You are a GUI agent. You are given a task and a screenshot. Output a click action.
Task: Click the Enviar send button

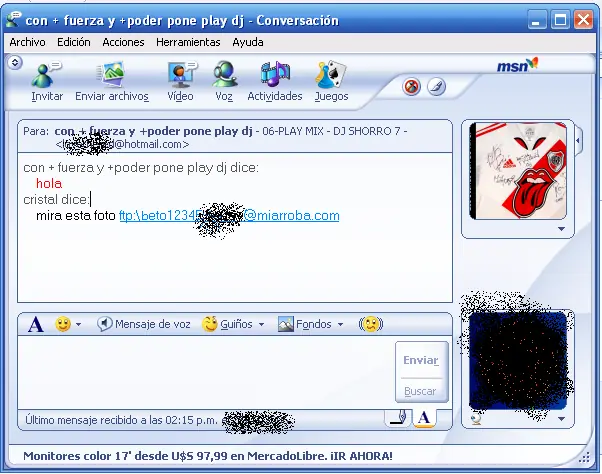coord(421,360)
